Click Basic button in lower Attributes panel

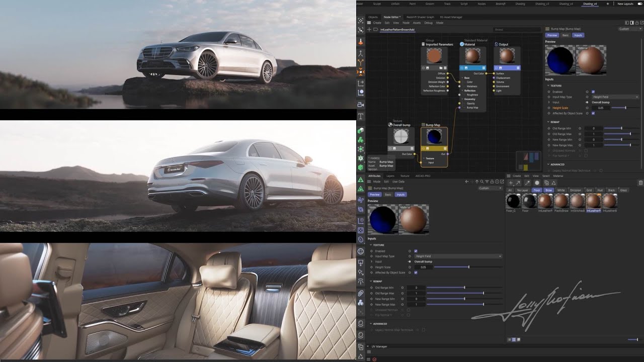(x=388, y=194)
